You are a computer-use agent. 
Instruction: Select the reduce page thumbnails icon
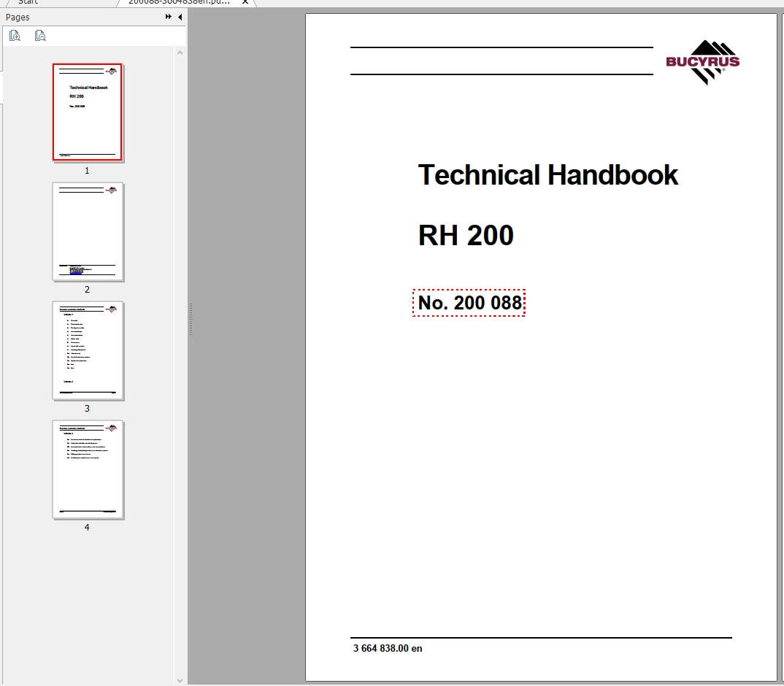coord(41,35)
